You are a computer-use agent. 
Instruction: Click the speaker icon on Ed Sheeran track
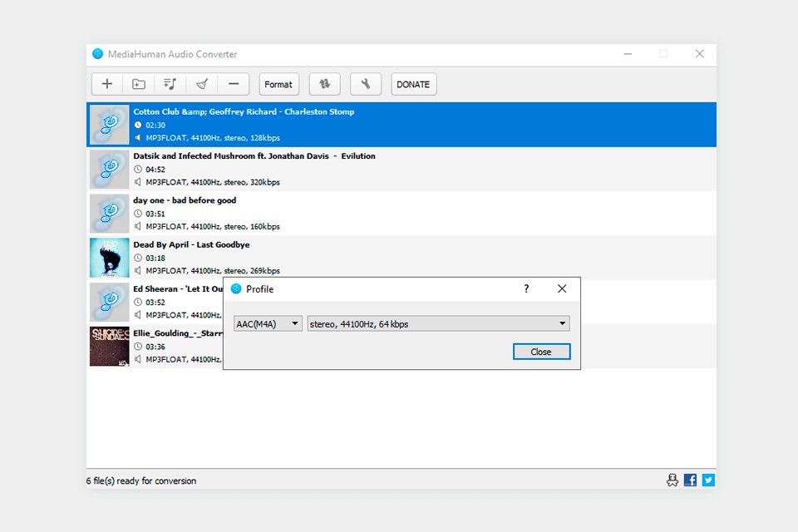click(x=136, y=314)
